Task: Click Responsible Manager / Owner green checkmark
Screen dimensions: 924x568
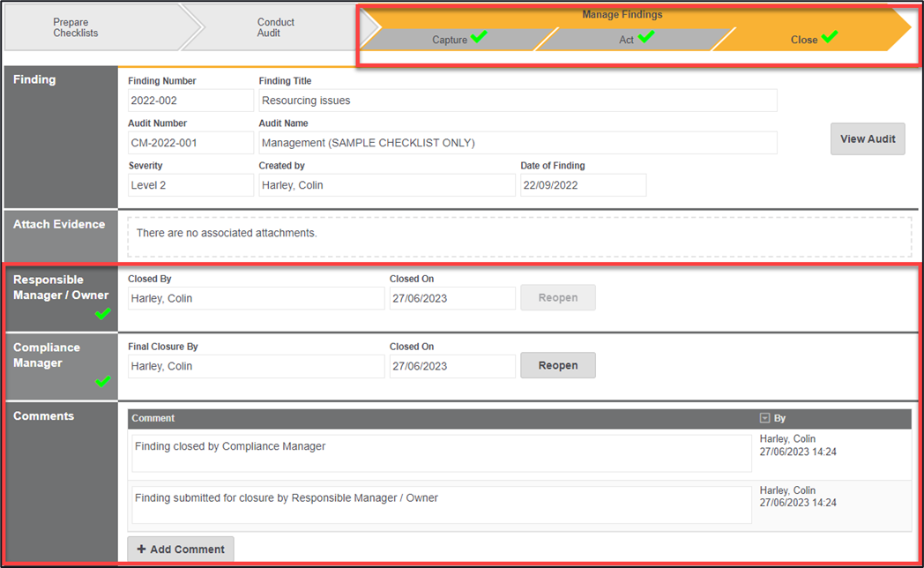Action: click(102, 314)
